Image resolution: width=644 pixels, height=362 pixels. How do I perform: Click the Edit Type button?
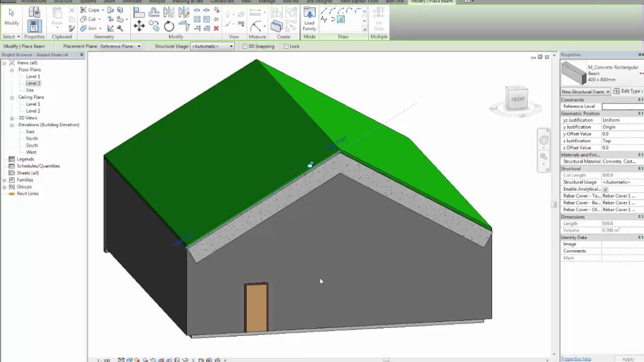628,92
